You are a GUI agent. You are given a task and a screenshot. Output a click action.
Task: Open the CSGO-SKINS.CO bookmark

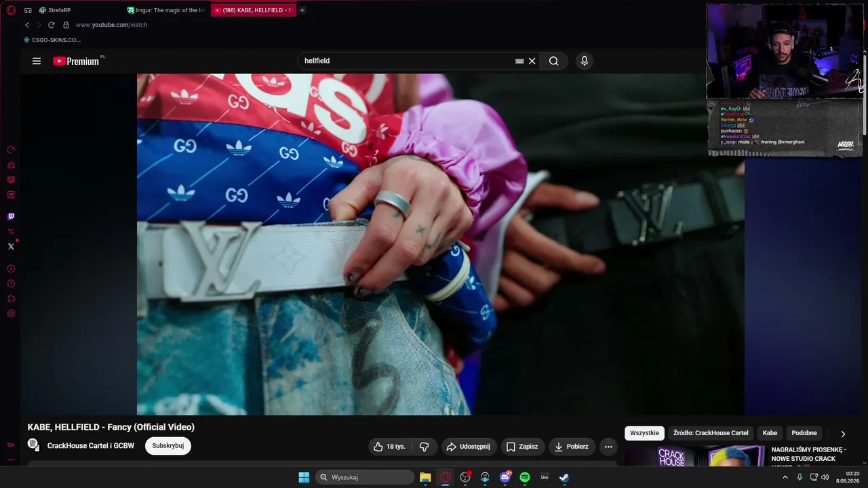coord(52,40)
